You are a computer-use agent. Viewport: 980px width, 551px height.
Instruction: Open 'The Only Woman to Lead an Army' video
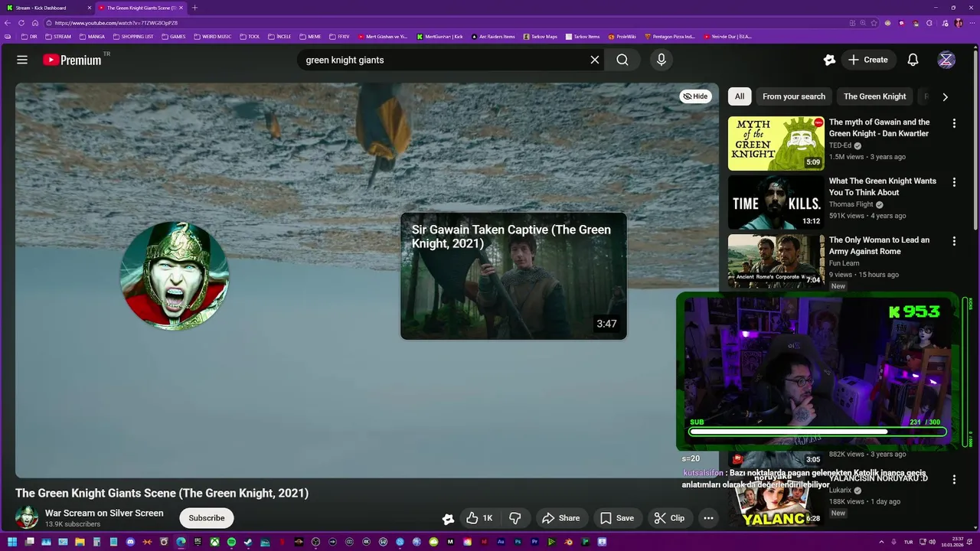coord(879,246)
